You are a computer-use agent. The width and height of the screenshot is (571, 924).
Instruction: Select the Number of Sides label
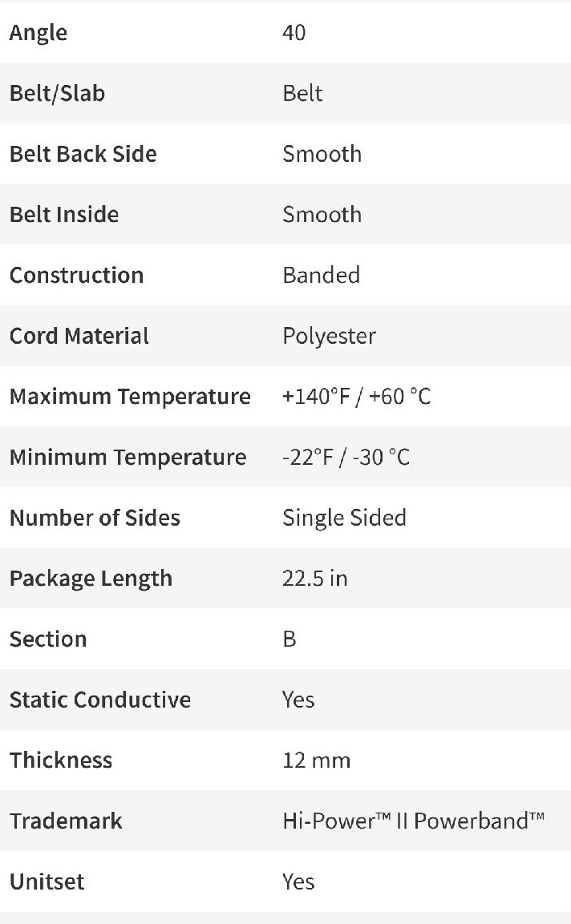click(x=95, y=518)
